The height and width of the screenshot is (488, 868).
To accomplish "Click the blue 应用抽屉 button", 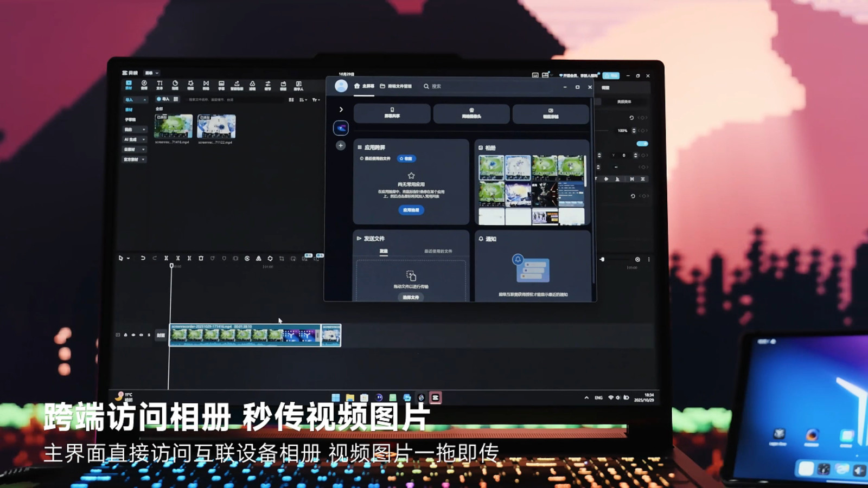I will pos(411,210).
